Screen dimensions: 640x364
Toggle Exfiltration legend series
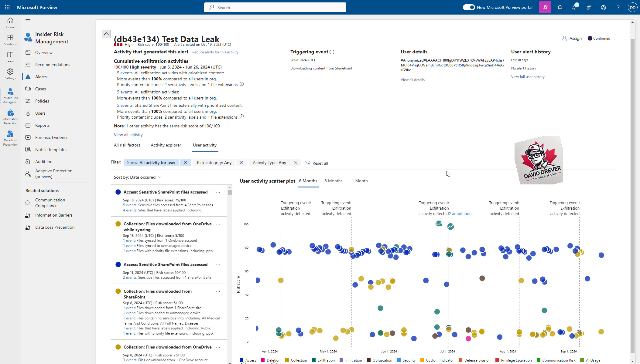[x=323, y=360]
